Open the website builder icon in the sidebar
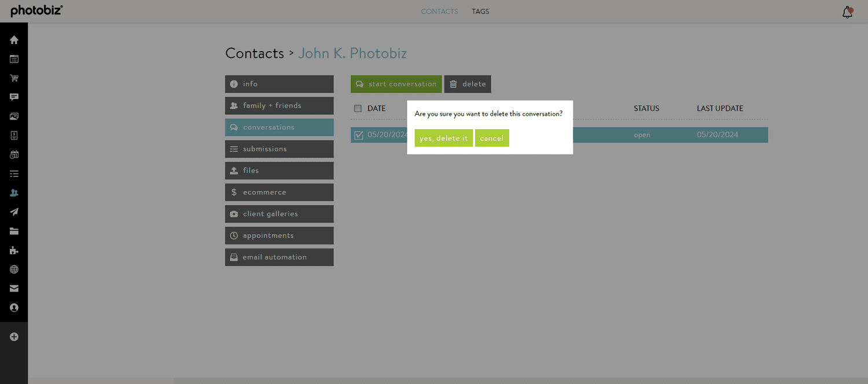868x384 pixels. tap(14, 59)
